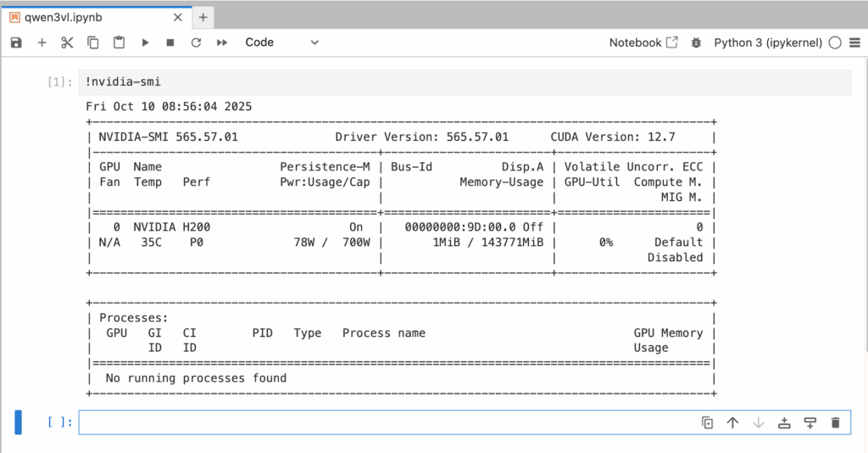
Task: Paste the cell using the clipboard icon
Action: (119, 42)
